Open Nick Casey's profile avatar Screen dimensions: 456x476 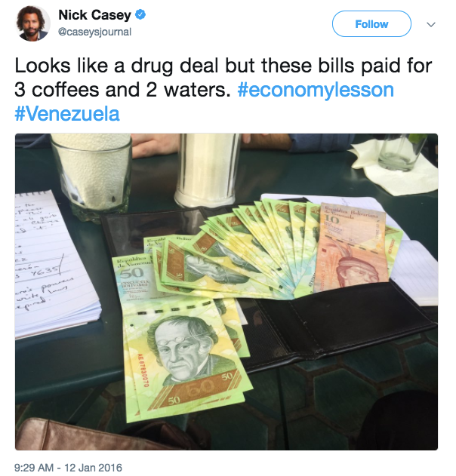[32, 23]
